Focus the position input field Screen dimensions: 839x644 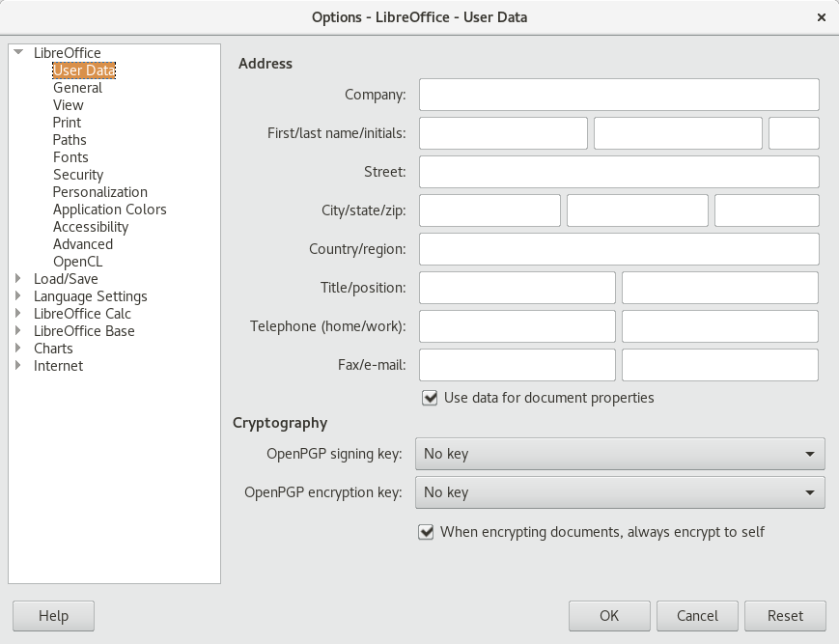720,288
